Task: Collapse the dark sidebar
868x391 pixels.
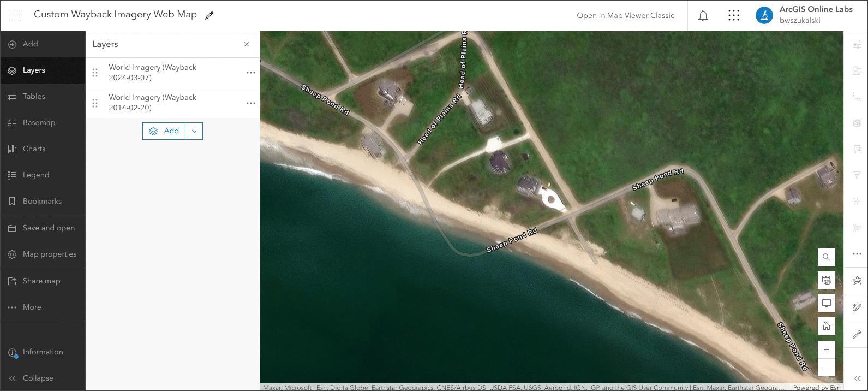Action: click(x=43, y=378)
